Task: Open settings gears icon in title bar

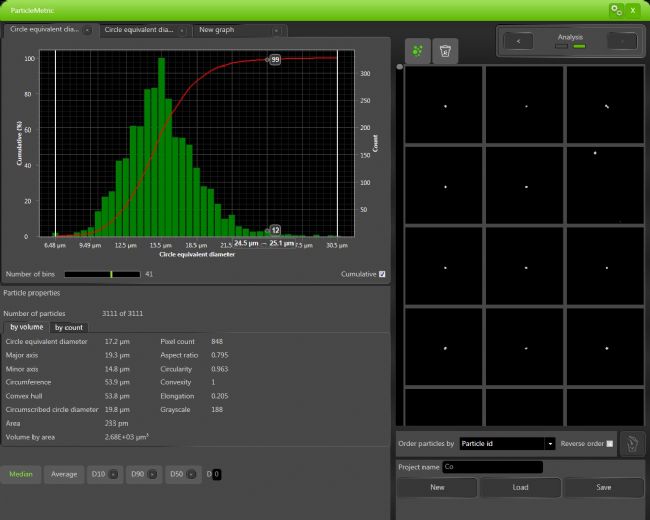Action: click(x=615, y=9)
